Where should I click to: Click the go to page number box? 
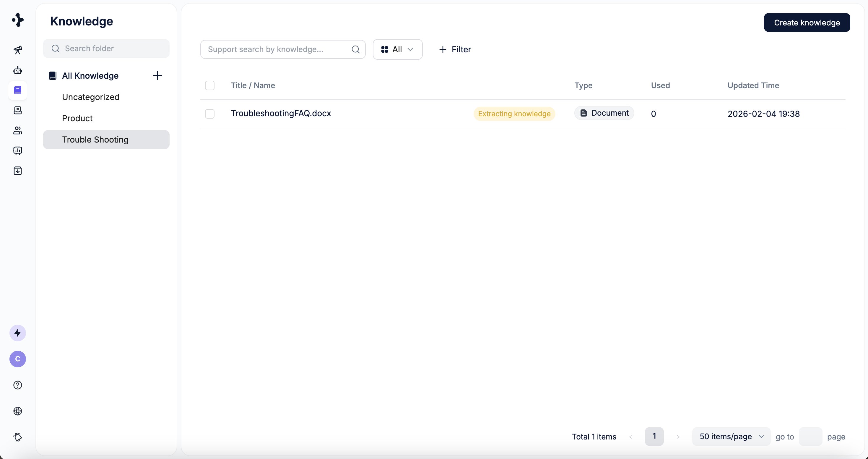[x=810, y=437]
